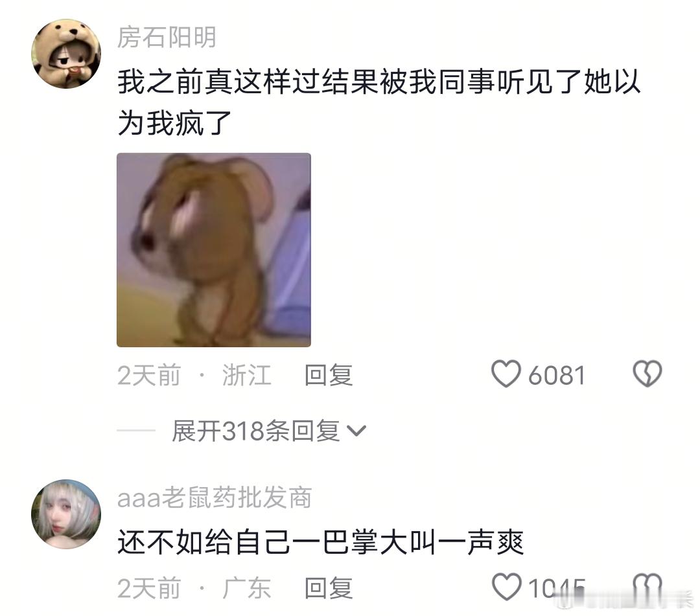
Task: View the Jerry mouse meme image
Action: [x=214, y=250]
